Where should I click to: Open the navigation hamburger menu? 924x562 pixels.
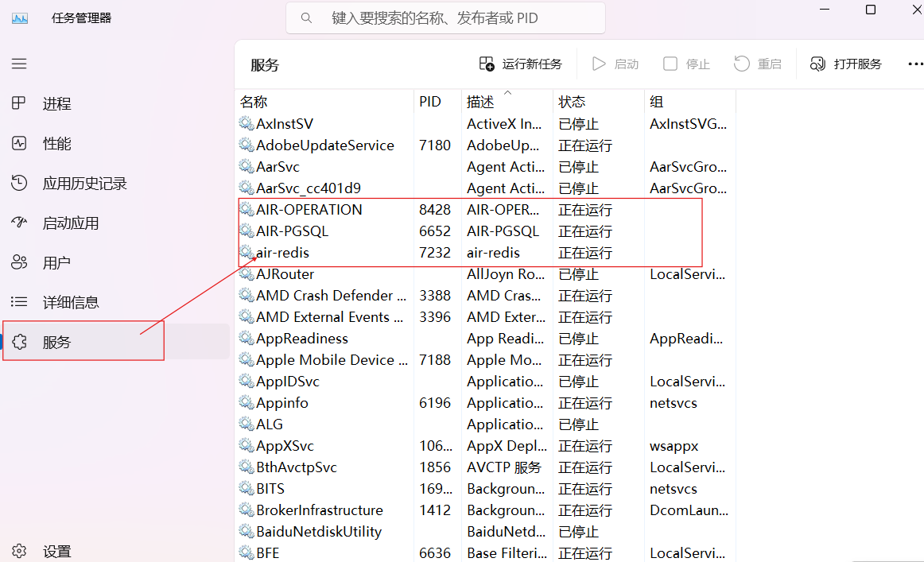[x=19, y=64]
